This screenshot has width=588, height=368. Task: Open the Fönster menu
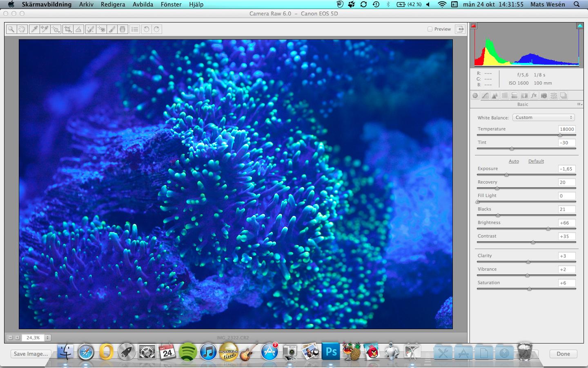(171, 4)
